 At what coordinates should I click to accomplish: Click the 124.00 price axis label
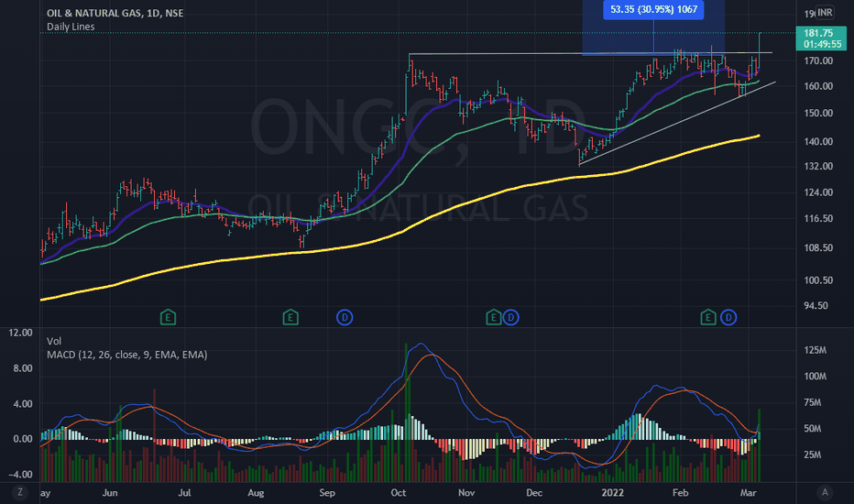point(818,192)
